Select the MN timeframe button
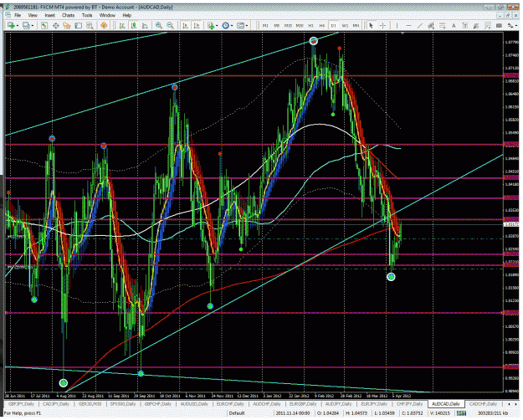Viewport: 523px width, 420px height. [x=356, y=26]
